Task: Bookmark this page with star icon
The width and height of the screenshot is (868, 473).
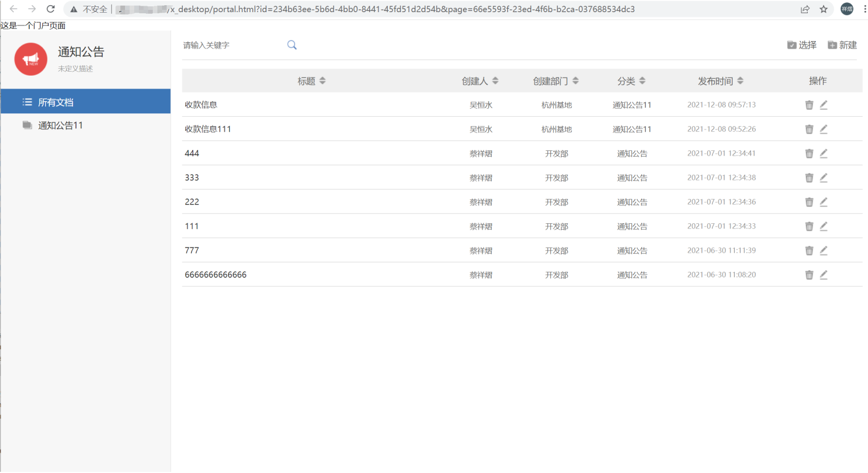Action: click(823, 9)
